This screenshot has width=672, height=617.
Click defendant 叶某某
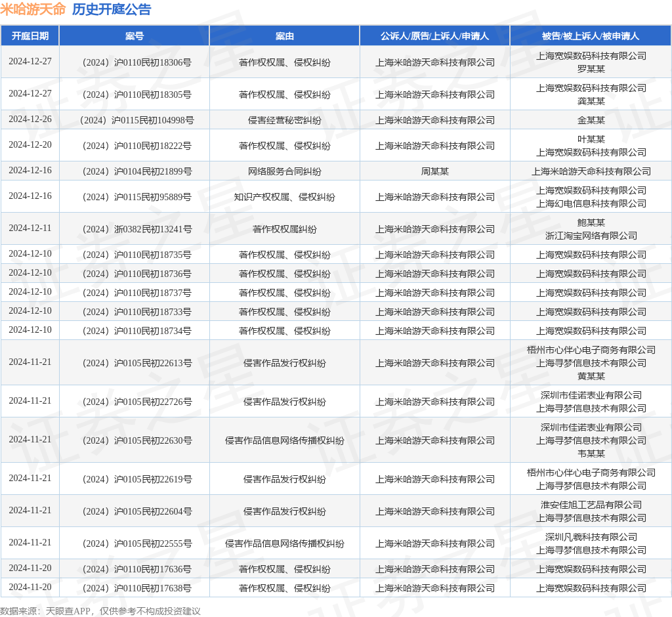(591, 139)
